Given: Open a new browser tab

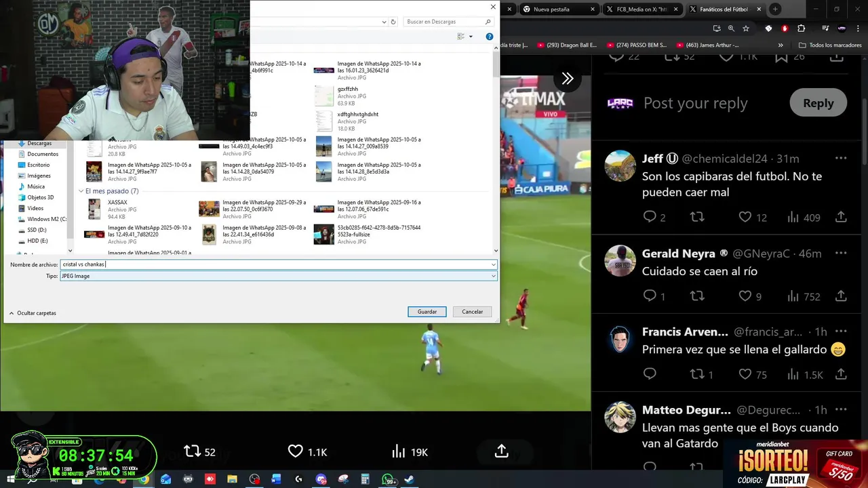Looking at the screenshot, I should 775,9.
